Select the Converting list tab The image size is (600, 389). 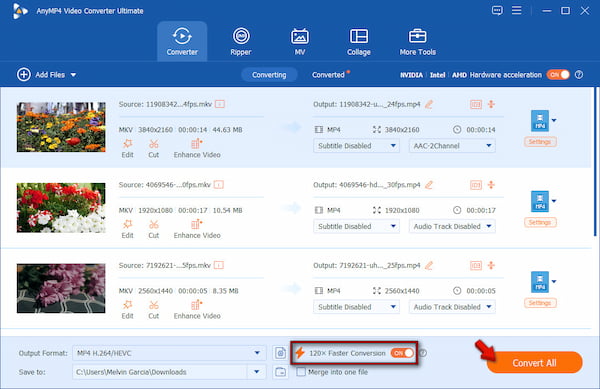click(x=269, y=75)
